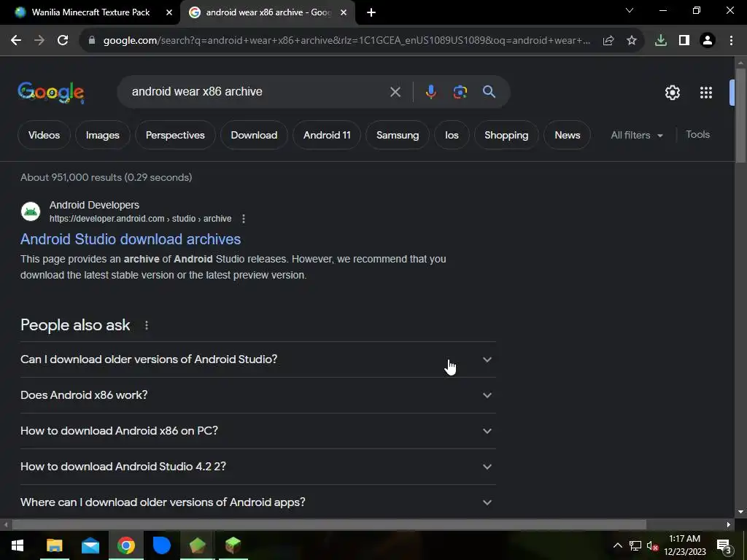This screenshot has width=747, height=560.
Task: Click the browser back arrow
Action: [16, 41]
